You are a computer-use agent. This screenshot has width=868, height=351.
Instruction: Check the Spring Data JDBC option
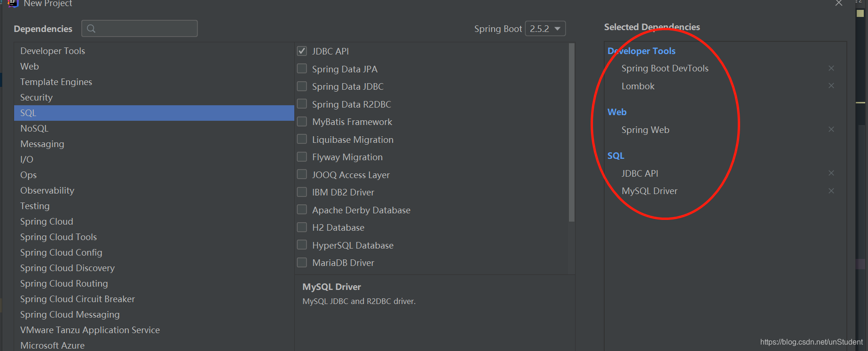pyautogui.click(x=302, y=86)
